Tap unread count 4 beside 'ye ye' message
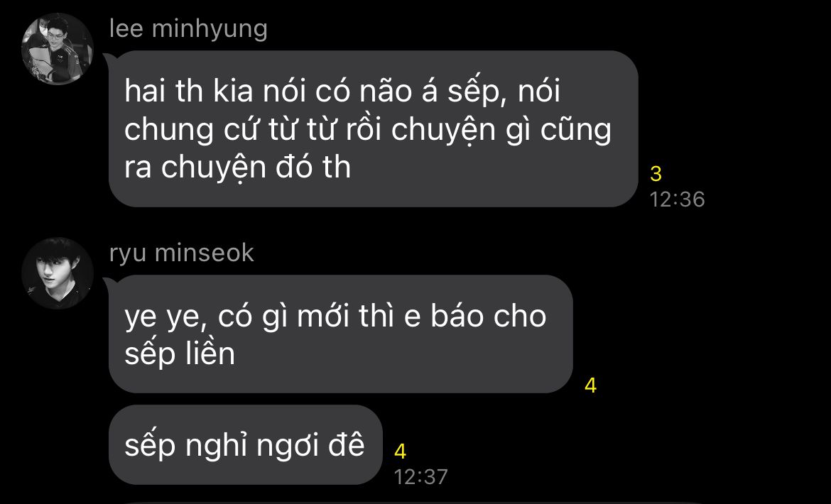831x504 pixels. point(590,385)
